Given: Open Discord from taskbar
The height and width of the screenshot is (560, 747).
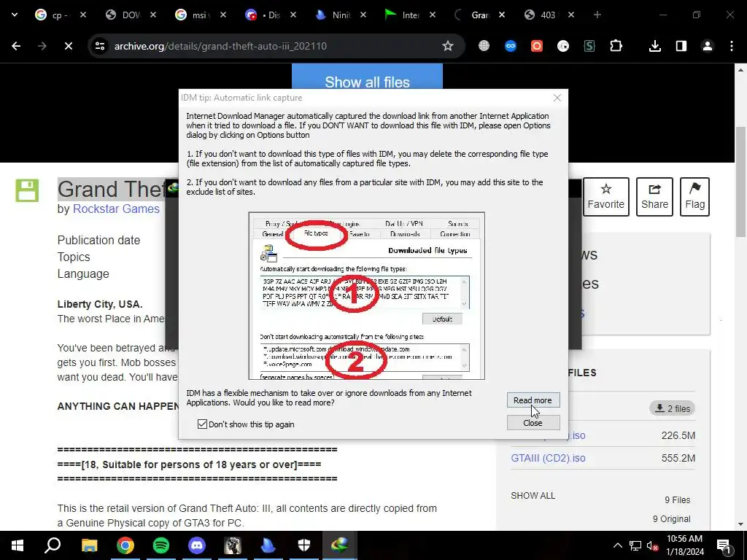Looking at the screenshot, I should point(197,545).
